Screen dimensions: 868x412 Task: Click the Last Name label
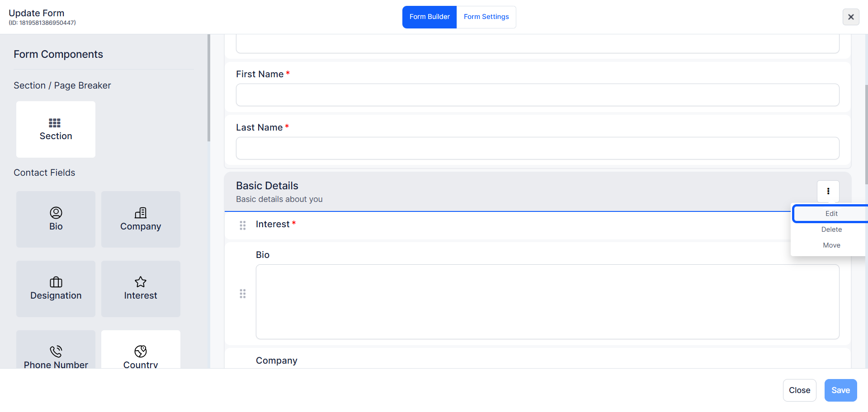click(259, 127)
